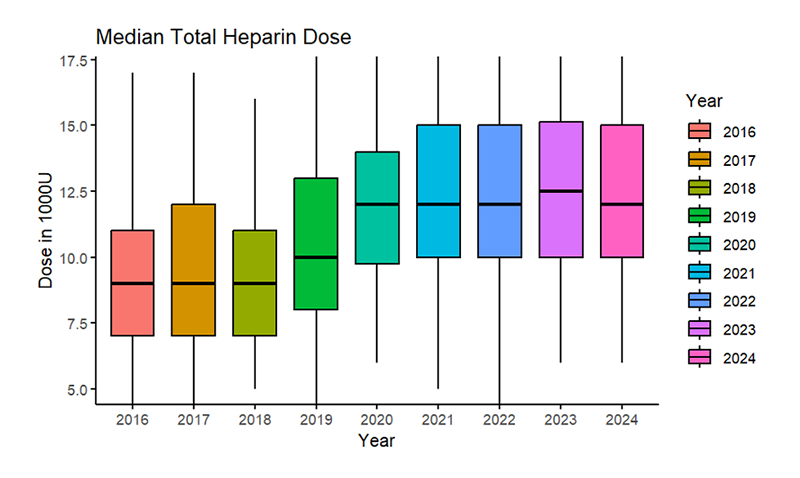Select the green 2019 box in the plot

[316, 243]
